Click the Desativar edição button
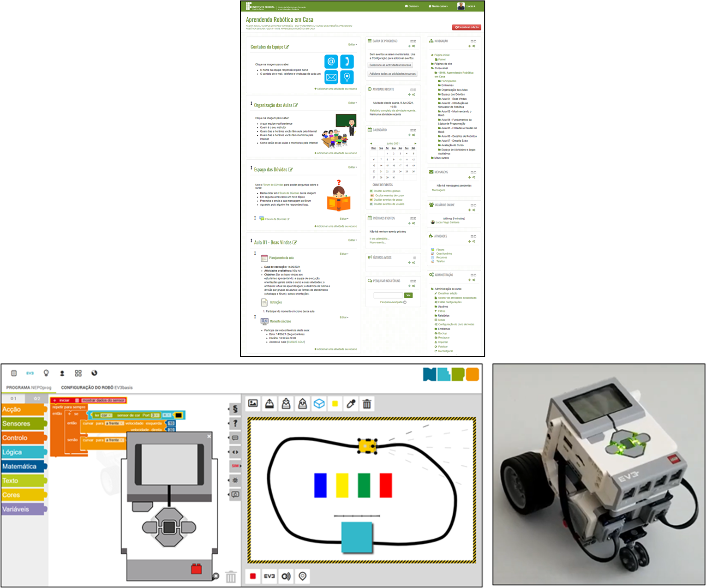 (x=467, y=27)
